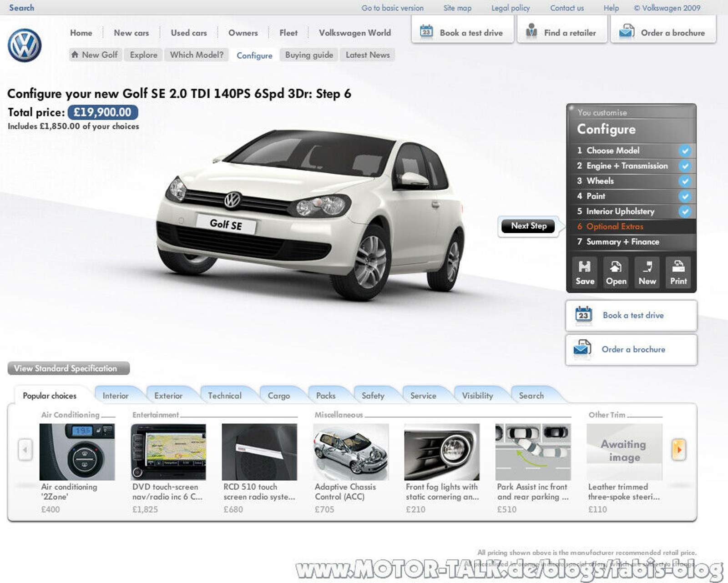Select the Popular choices tab
The image size is (728, 583).
(50, 396)
